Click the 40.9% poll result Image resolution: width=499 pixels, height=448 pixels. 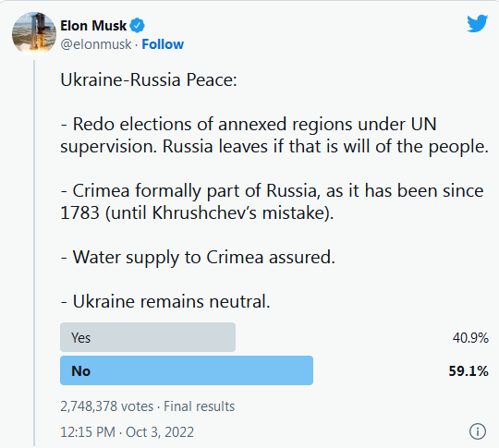(470, 337)
